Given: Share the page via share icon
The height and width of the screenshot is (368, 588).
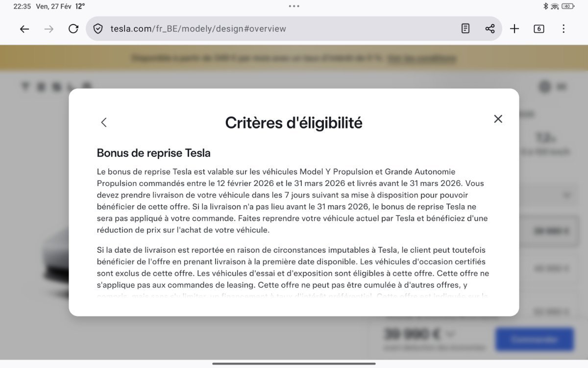Looking at the screenshot, I should point(490,29).
